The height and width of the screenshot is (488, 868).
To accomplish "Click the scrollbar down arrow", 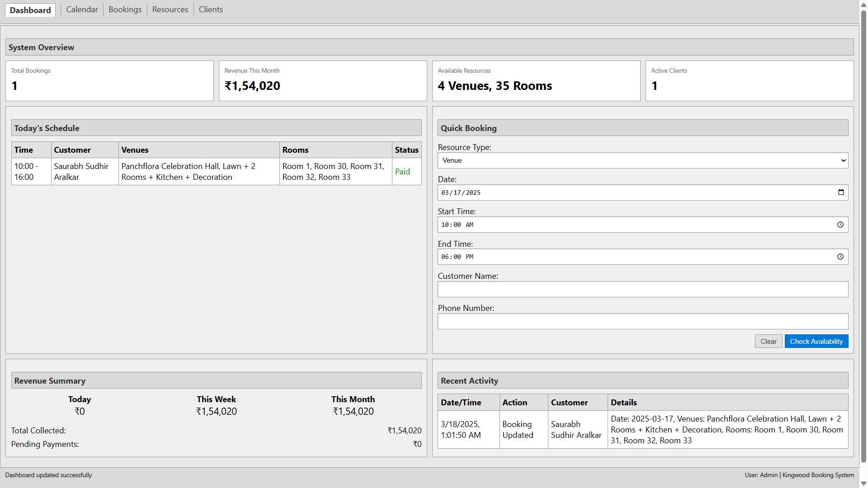I will (863, 483).
